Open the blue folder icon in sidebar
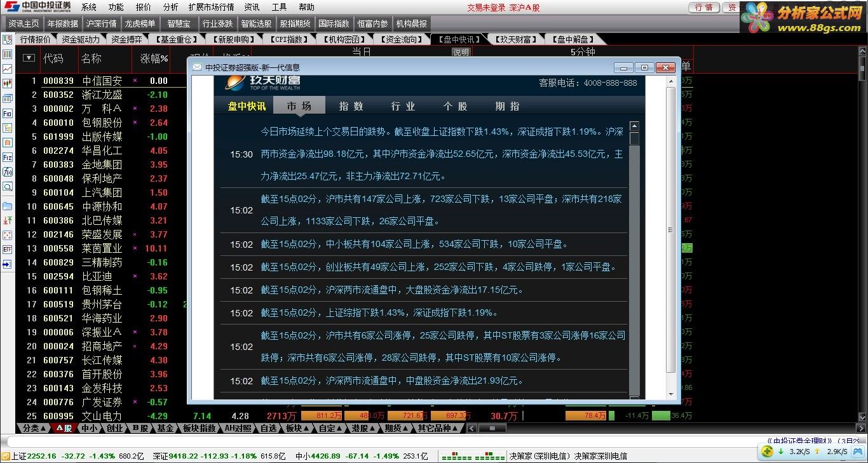868x463 pixels. [x=7, y=206]
